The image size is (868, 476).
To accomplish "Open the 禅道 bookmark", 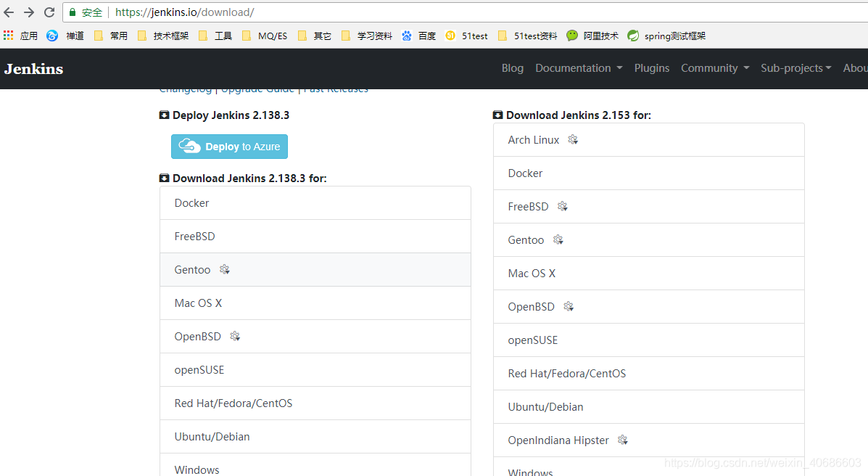I will (65, 36).
